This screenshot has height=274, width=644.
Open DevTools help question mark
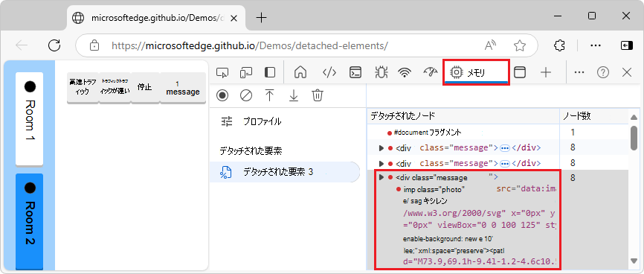tap(603, 73)
